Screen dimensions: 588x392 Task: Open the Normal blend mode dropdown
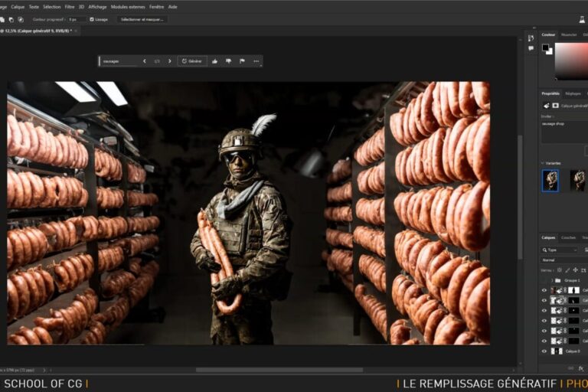564,260
